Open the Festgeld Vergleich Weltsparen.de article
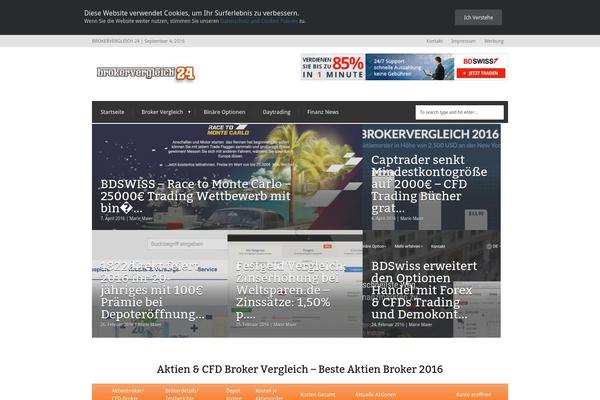600x400 pixels. tap(290, 290)
